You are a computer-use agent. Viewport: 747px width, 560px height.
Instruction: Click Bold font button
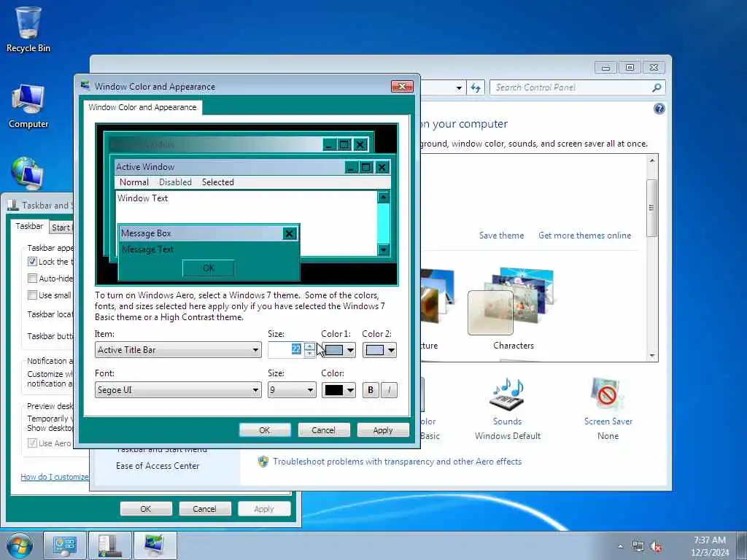tap(371, 390)
